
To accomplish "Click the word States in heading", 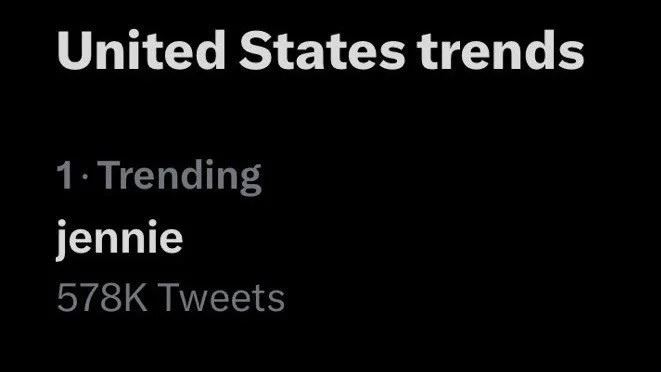I will point(322,50).
